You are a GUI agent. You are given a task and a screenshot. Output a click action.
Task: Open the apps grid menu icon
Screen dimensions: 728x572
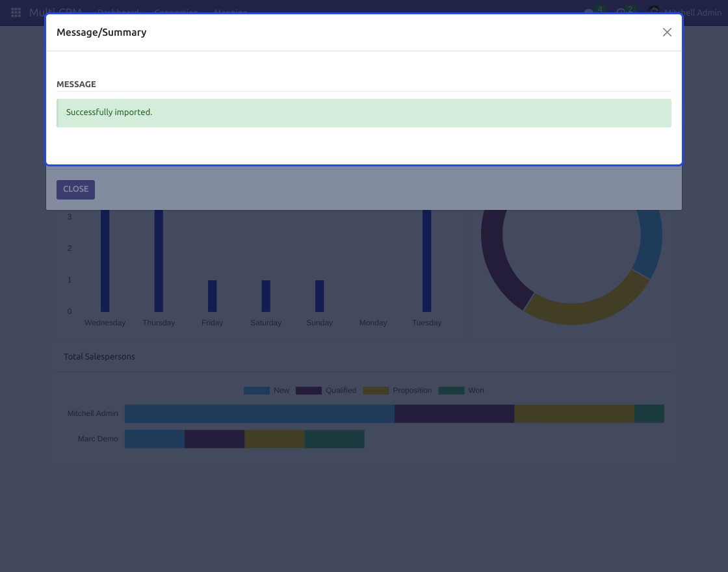[16, 12]
